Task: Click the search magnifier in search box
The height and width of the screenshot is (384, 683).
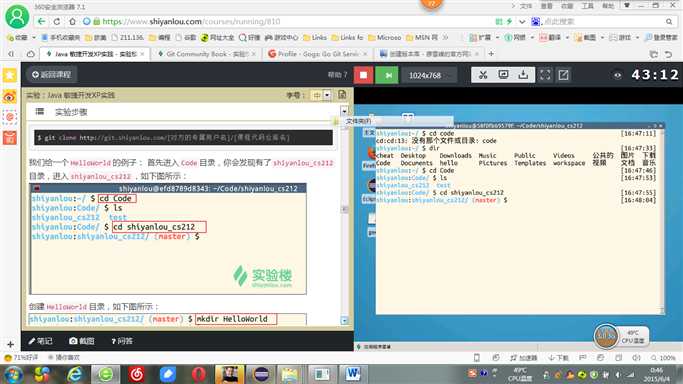Action: [x=669, y=21]
